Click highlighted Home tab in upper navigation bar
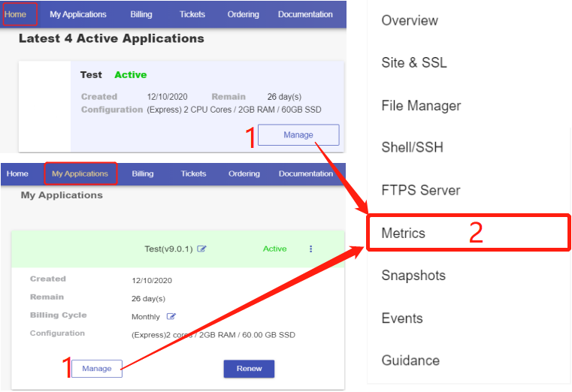The height and width of the screenshot is (392, 572). tap(15, 14)
